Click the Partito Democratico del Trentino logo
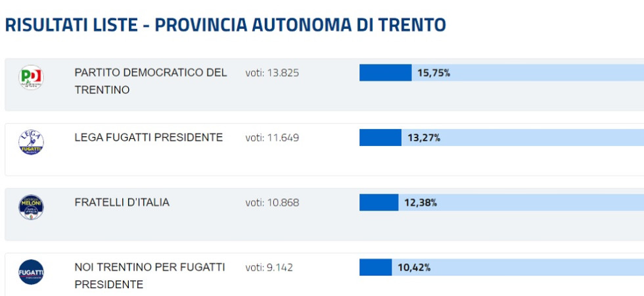The width and height of the screenshot is (644, 296). (31, 78)
